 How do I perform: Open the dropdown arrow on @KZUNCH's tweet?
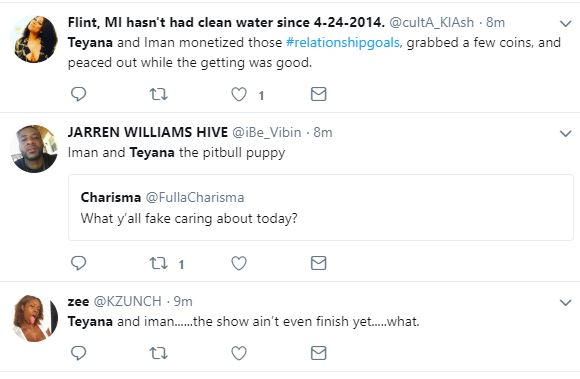566,302
